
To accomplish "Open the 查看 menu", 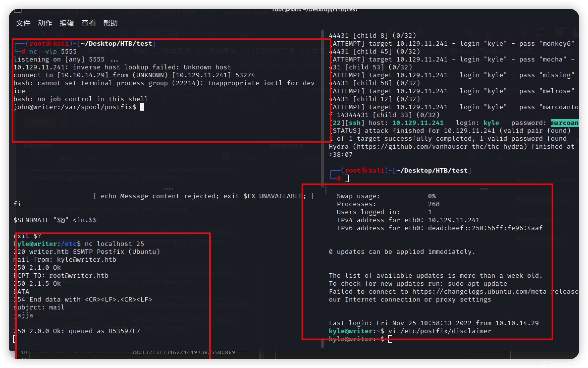I will point(88,23).
